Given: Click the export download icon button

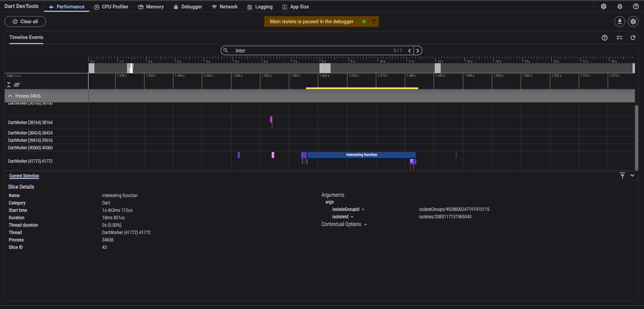Looking at the screenshot, I should point(620,22).
